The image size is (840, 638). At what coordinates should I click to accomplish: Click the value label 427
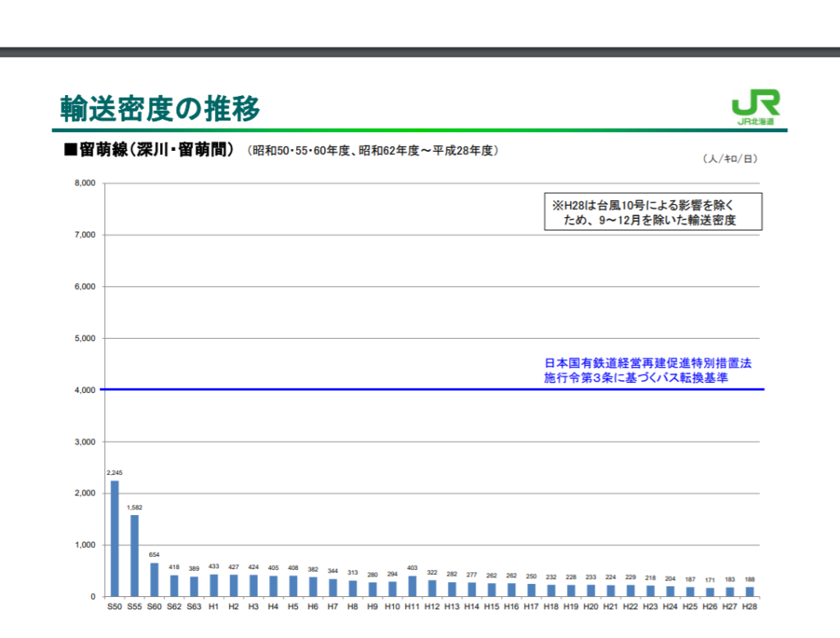tap(234, 567)
